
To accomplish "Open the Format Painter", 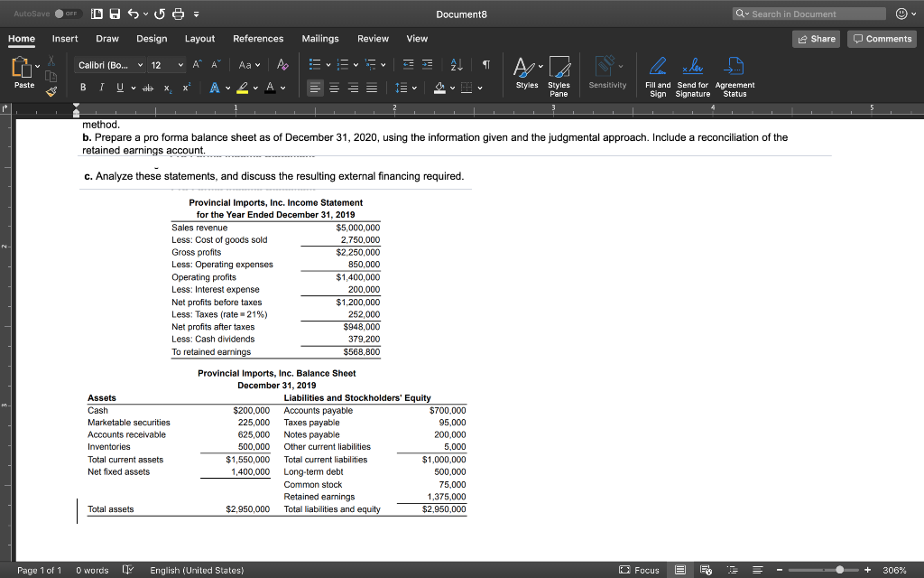I will coord(51,91).
